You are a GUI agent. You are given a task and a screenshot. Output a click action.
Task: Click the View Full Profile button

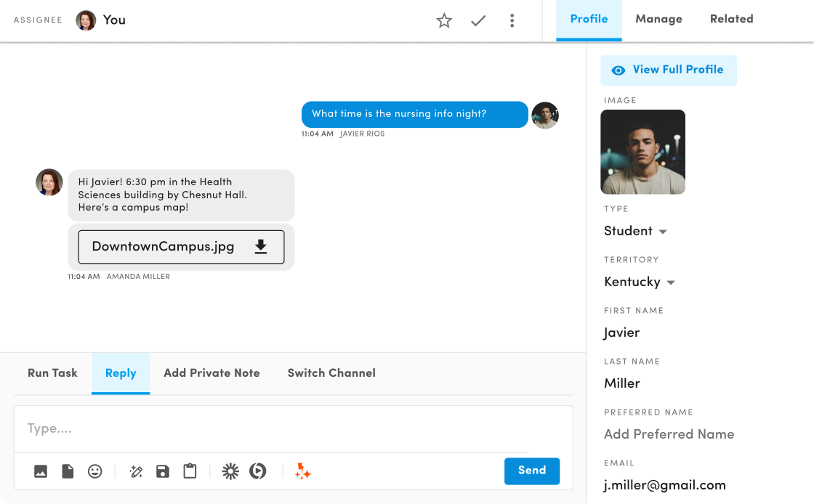(x=669, y=70)
